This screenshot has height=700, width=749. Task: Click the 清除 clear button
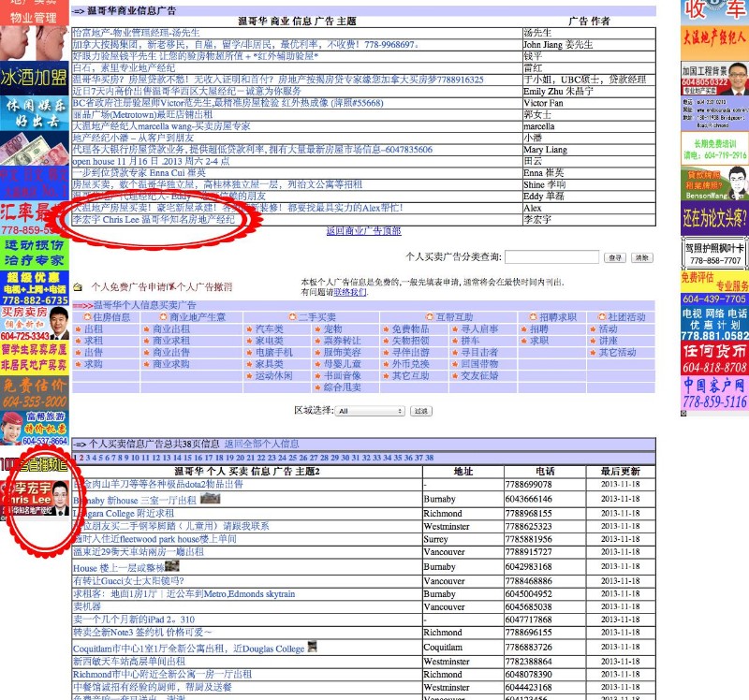(641, 257)
